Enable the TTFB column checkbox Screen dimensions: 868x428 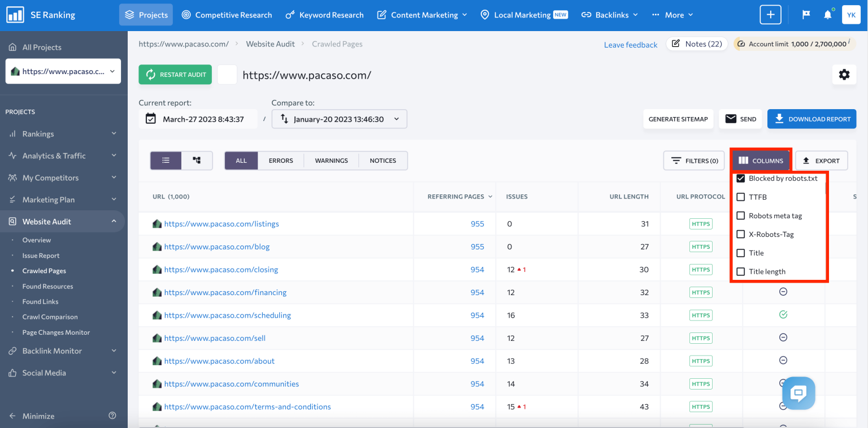click(x=740, y=197)
